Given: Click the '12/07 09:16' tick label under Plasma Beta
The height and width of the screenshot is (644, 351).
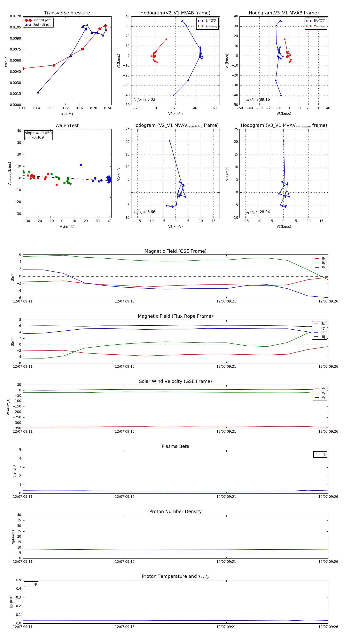Looking at the screenshot, I should (125, 496).
